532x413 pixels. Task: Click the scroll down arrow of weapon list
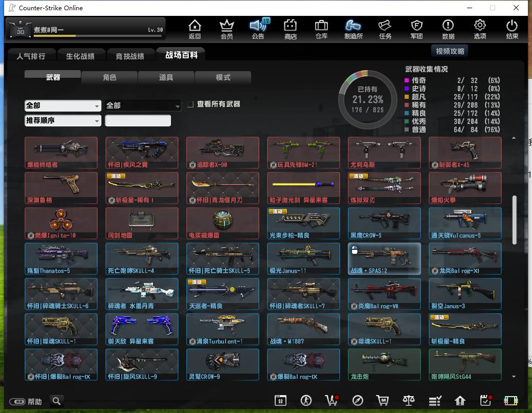(x=514, y=377)
